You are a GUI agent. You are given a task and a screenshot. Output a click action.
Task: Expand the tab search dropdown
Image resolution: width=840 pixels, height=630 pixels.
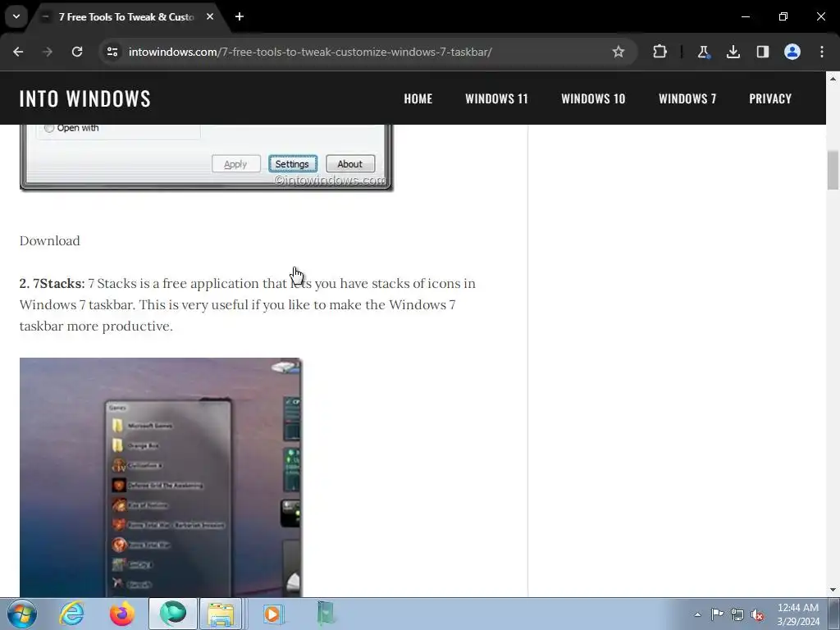point(16,16)
